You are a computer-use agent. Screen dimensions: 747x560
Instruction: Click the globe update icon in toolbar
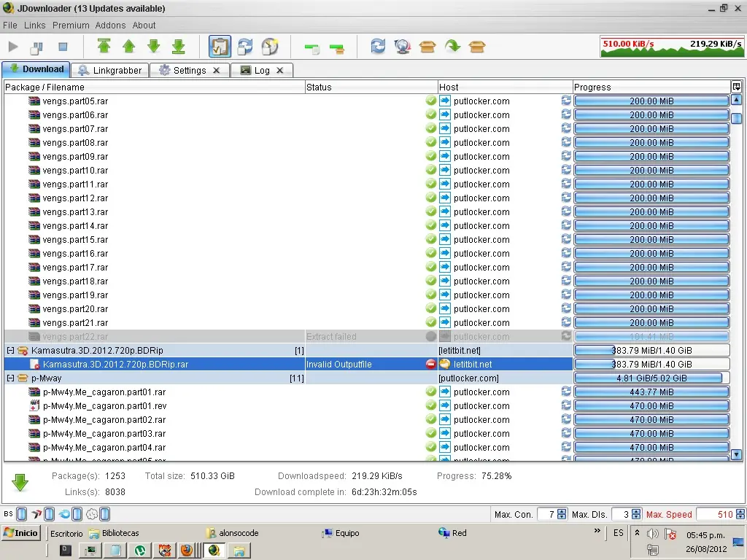coord(403,46)
